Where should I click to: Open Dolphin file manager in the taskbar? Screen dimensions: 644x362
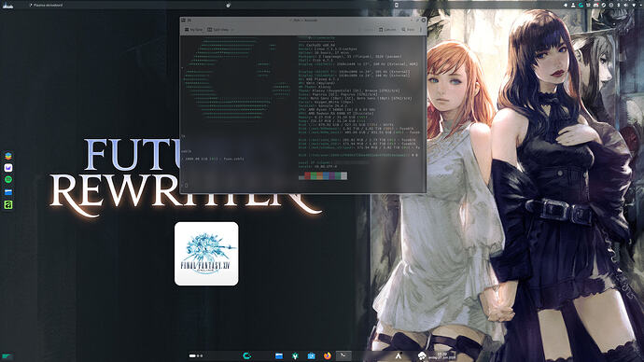279,355
